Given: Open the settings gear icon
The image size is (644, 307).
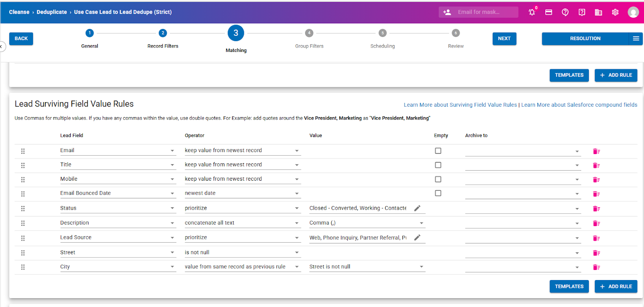Looking at the screenshot, I should click(x=615, y=12).
